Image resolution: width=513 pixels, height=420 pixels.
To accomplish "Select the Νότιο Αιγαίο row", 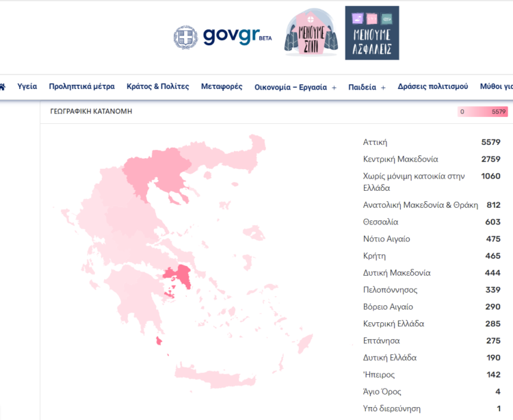I will [432, 239].
